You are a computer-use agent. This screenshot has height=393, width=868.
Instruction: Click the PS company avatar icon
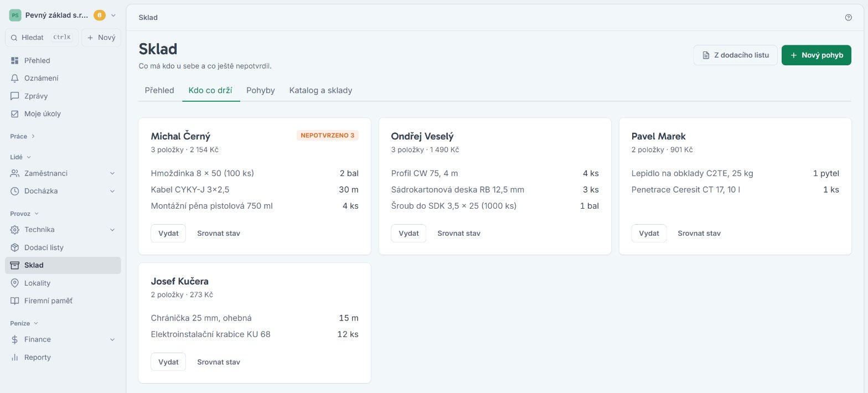click(15, 15)
